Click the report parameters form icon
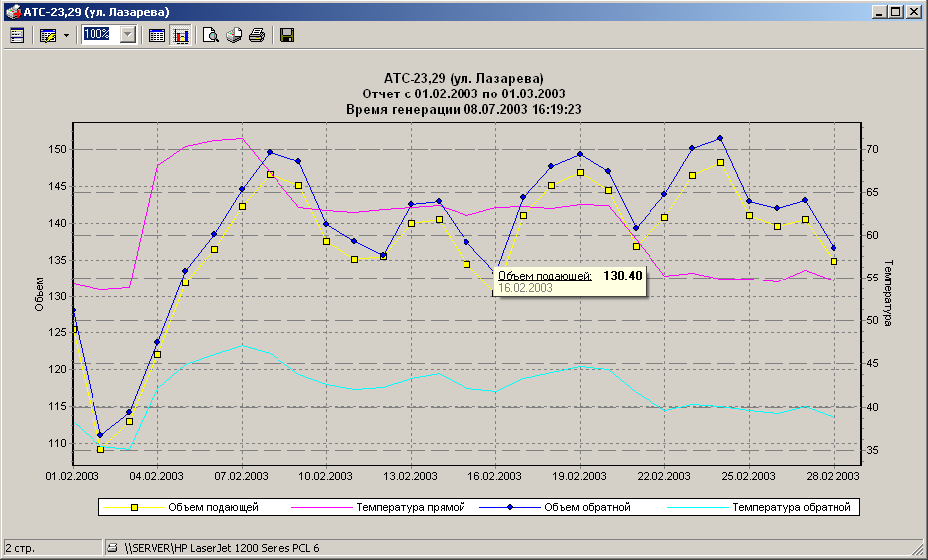Screen dimensions: 928x560 [x=17, y=36]
